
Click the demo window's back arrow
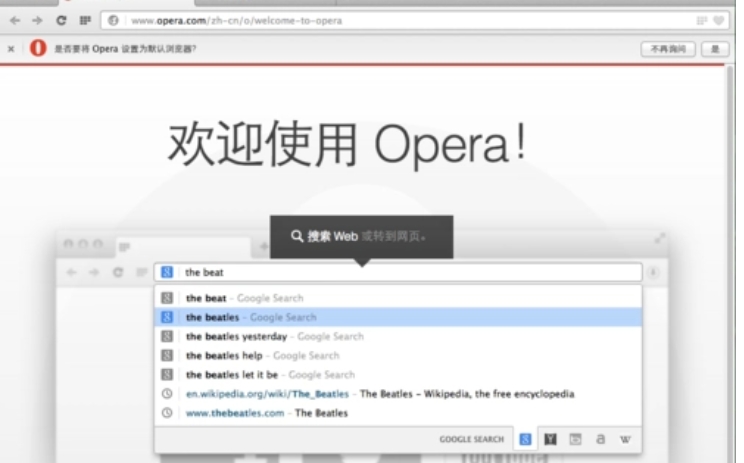coord(71,272)
